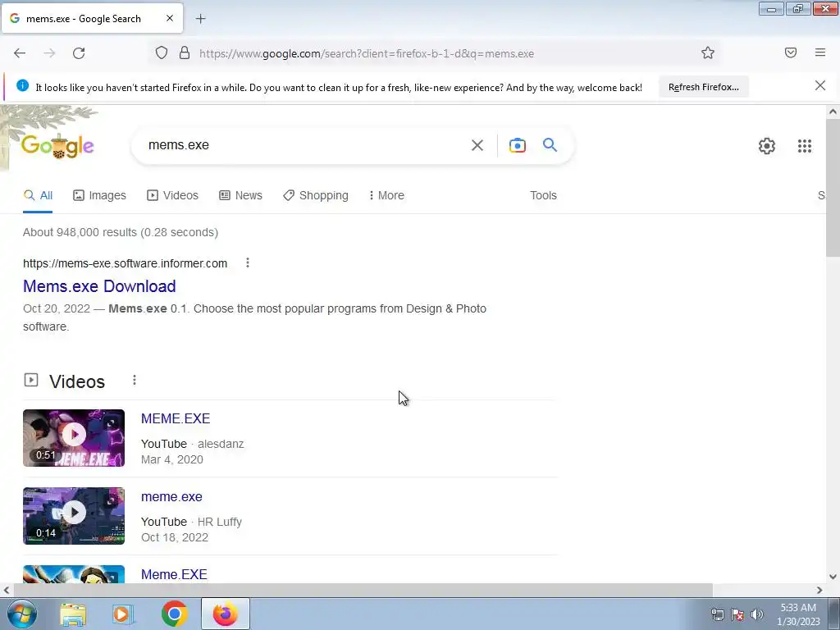
Task: Select the All results tab
Action: [x=38, y=195]
